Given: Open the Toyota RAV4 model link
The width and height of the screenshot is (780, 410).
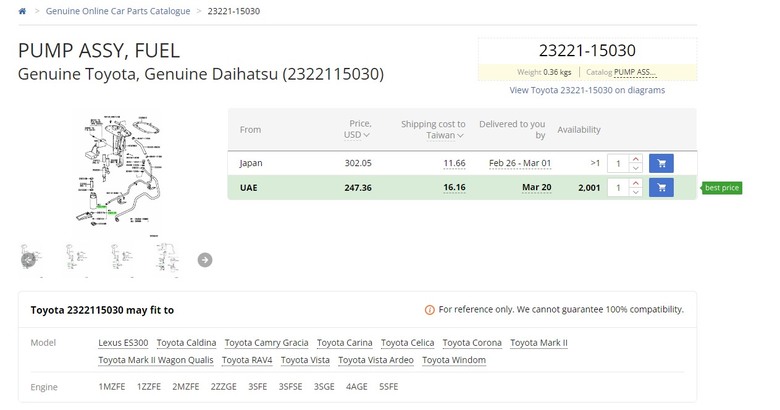Looking at the screenshot, I should 247,360.
